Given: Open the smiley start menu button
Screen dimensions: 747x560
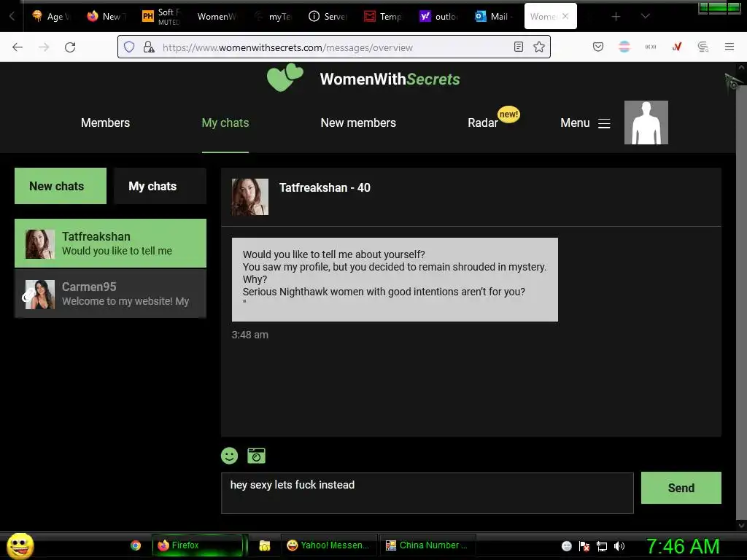Looking at the screenshot, I should 20,545.
